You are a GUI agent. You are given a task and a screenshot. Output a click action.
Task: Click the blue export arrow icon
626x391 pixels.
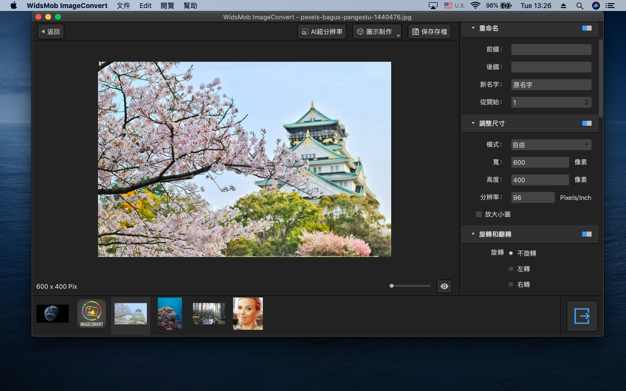click(582, 316)
